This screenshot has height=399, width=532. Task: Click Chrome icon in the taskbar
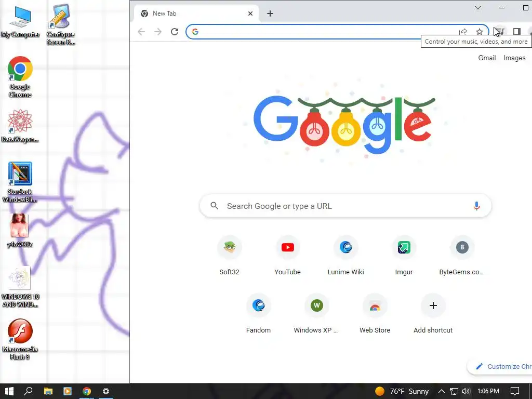point(87,391)
